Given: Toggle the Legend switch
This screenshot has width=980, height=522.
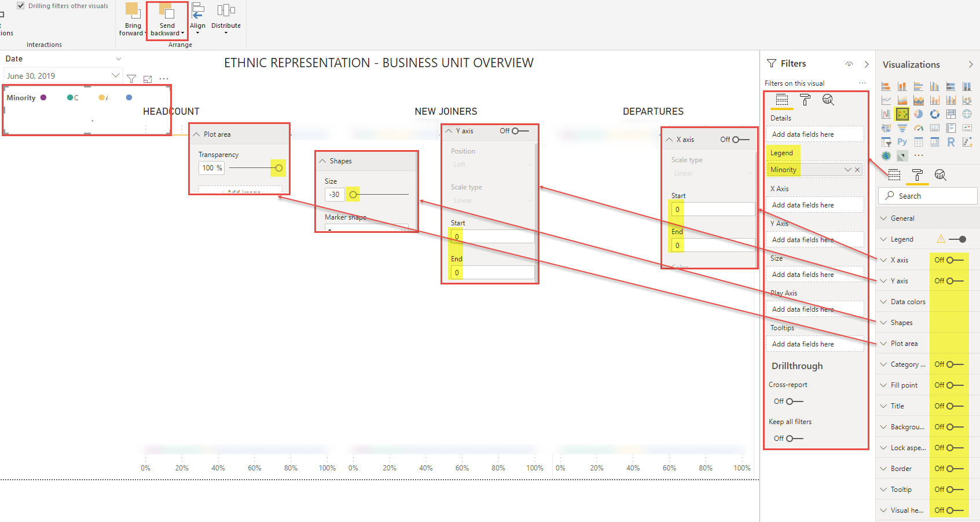Looking at the screenshot, I should 958,239.
